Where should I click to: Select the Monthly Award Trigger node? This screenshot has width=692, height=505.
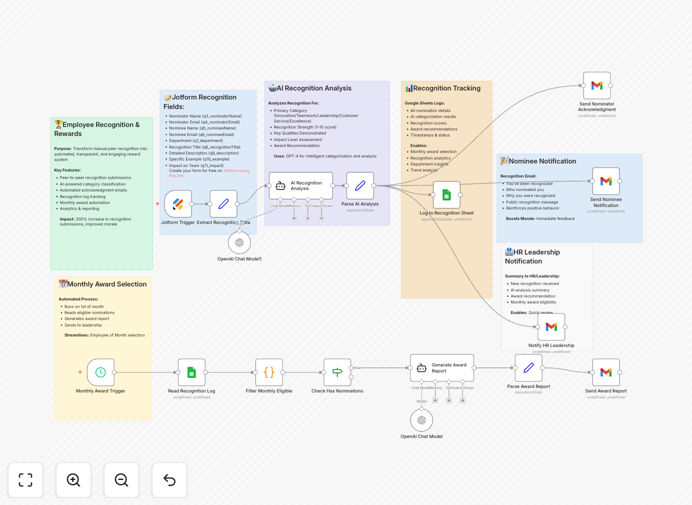(x=101, y=372)
